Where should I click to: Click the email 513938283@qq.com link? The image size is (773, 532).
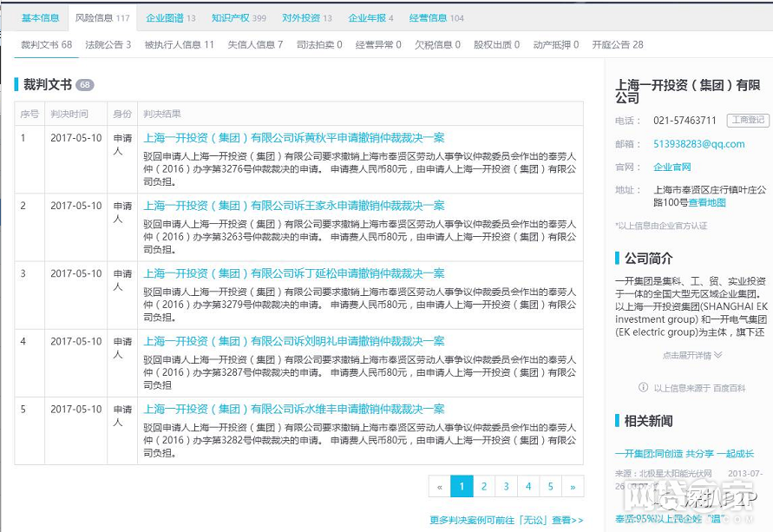[x=699, y=144]
